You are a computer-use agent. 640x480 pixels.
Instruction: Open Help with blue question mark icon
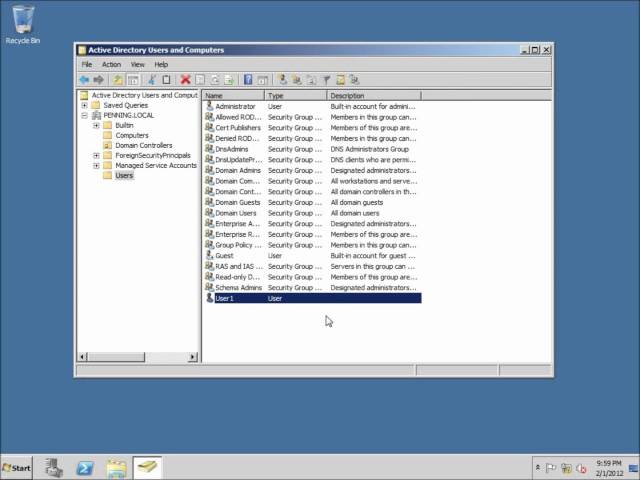coord(248,80)
